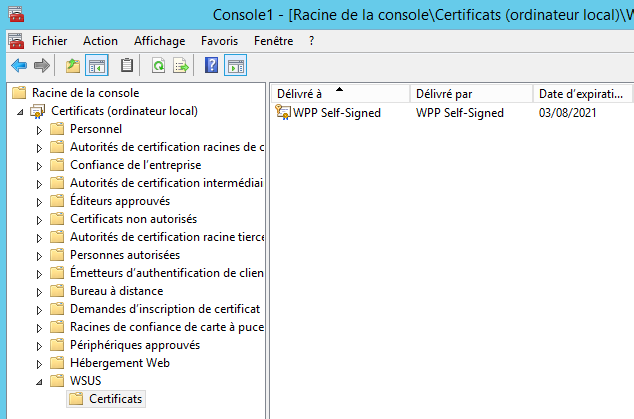Image resolution: width=634 pixels, height=419 pixels.
Task: Click the Certificats (ordinateur local) snap-in icon
Action: 38,111
